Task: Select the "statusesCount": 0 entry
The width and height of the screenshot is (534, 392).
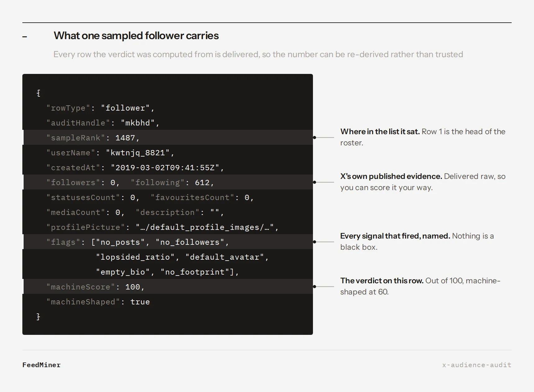Action: (93, 197)
